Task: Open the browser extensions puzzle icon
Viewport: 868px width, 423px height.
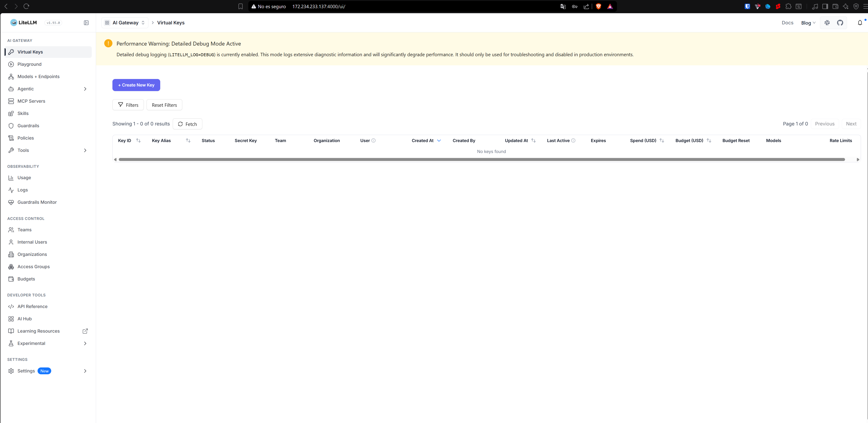Action: coord(789,6)
